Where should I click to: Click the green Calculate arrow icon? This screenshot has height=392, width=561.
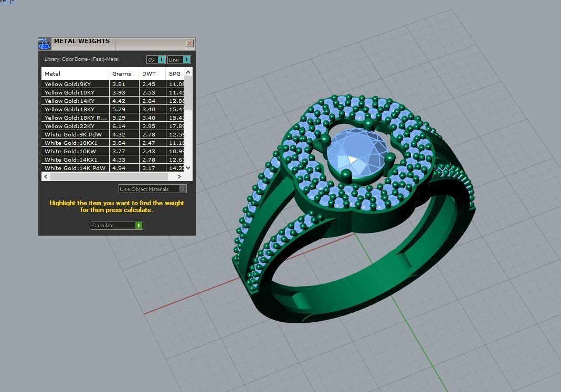(x=139, y=225)
